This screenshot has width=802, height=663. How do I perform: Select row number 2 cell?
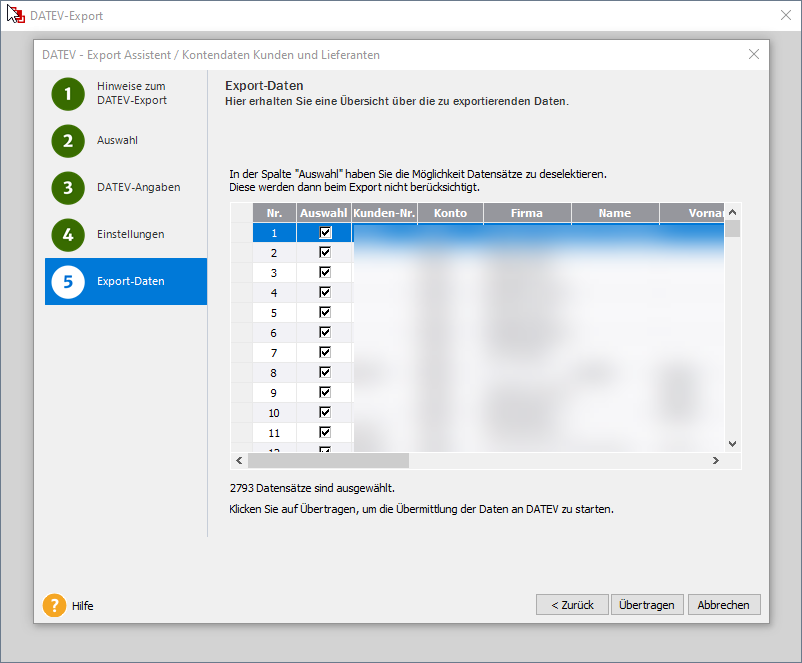coord(275,253)
